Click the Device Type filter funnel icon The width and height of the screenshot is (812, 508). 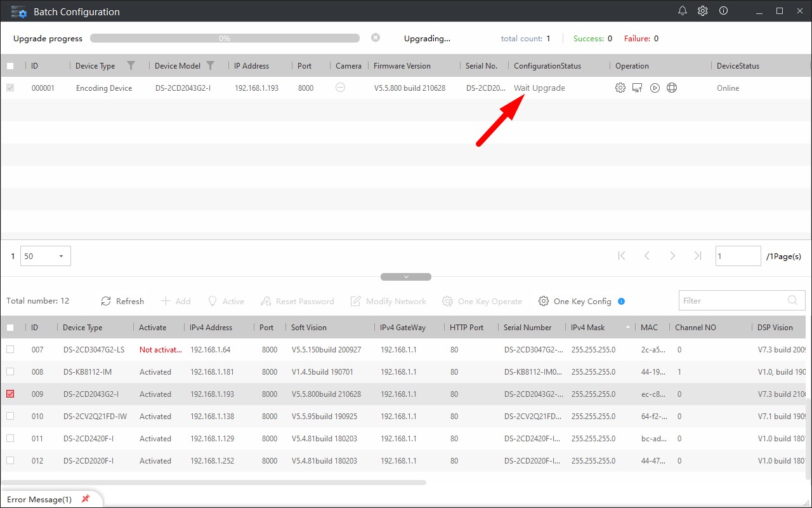tap(131, 65)
